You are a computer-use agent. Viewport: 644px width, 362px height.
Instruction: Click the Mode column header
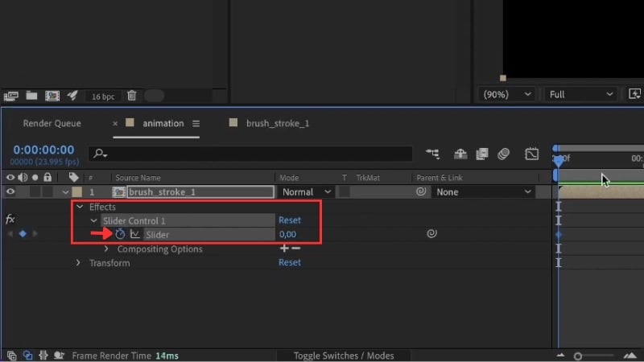pyautogui.click(x=289, y=178)
